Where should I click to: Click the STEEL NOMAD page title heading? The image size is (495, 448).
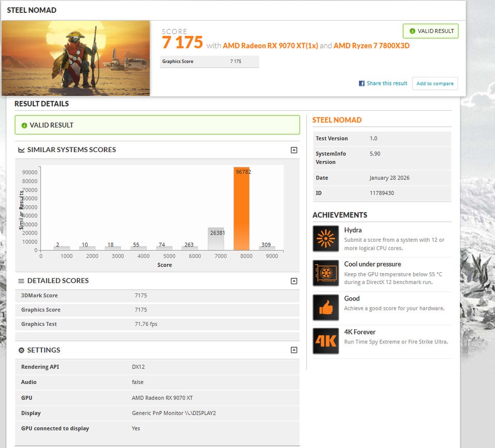[x=31, y=10]
